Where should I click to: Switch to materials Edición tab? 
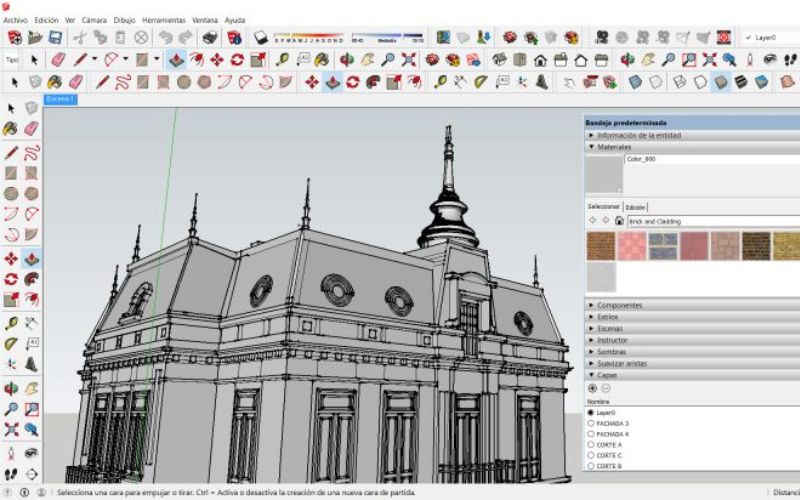click(x=635, y=207)
